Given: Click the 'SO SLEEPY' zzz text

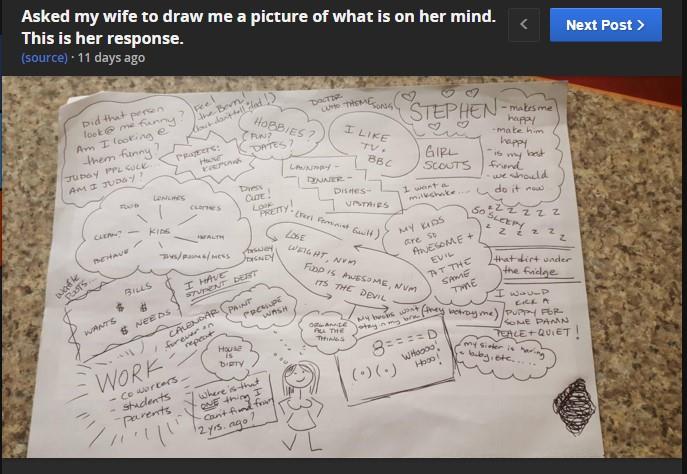Looking at the screenshot, I should pyautogui.click(x=518, y=223).
